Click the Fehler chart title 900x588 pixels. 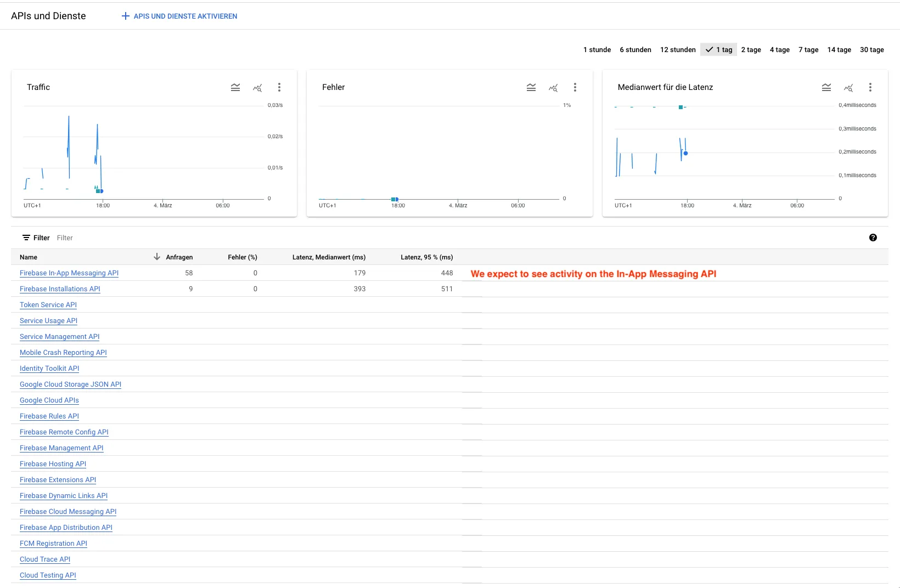pyautogui.click(x=334, y=87)
